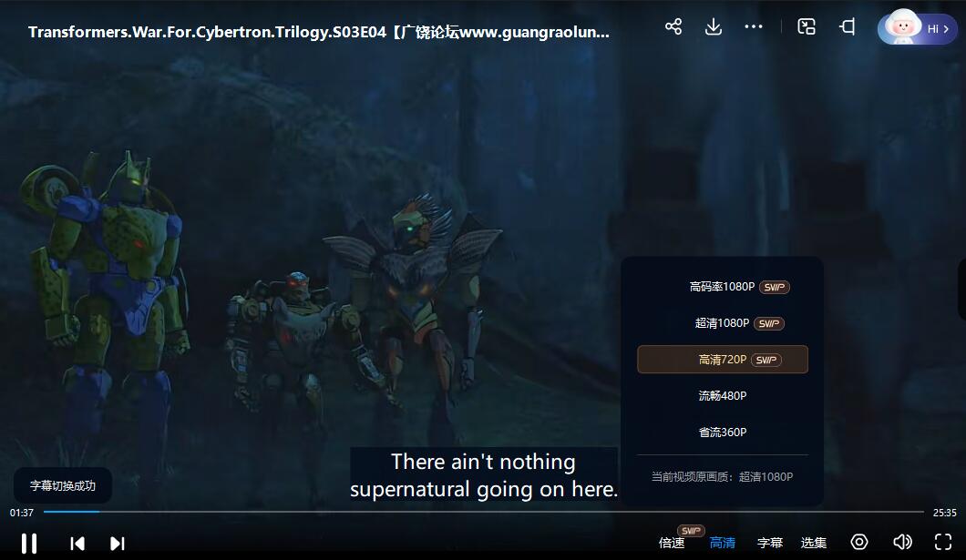Screen dimensions: 966x560
Task: Select the highlighted 高清720P quality
Action: coord(722,360)
